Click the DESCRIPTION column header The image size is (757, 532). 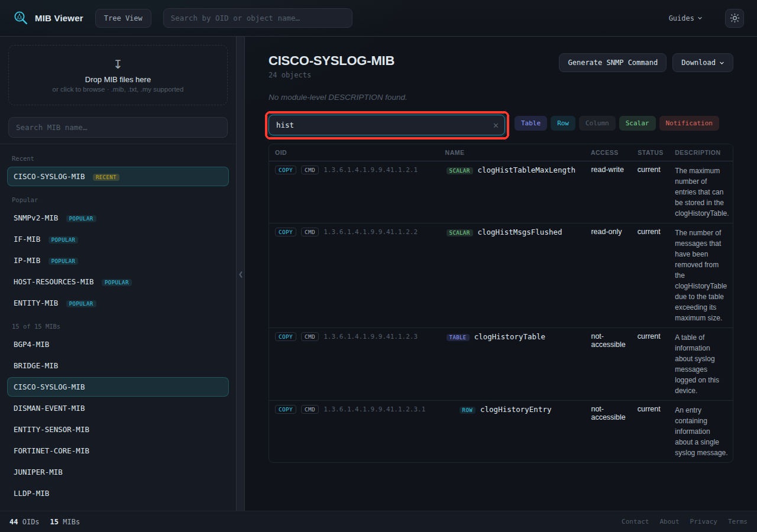(x=698, y=153)
